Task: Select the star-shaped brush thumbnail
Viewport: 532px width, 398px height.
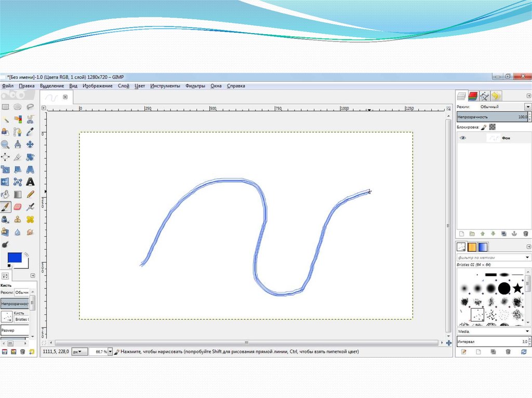Action: pos(517,288)
